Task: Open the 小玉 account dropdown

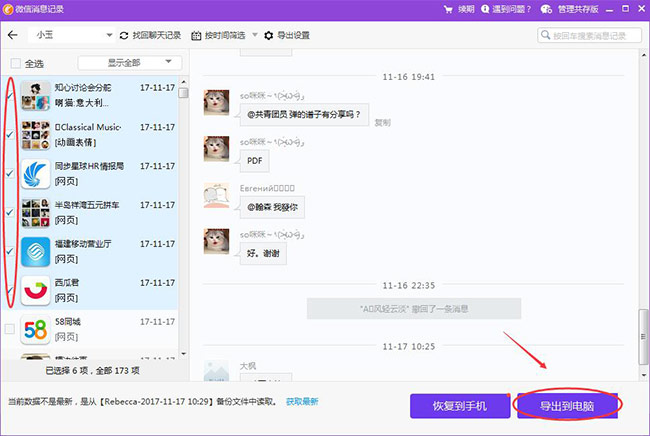Action: pos(71,35)
